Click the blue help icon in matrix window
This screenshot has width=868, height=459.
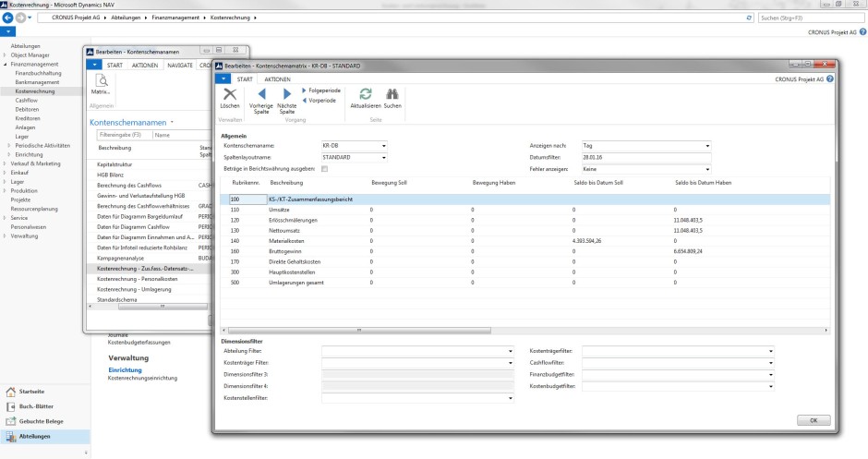point(830,79)
